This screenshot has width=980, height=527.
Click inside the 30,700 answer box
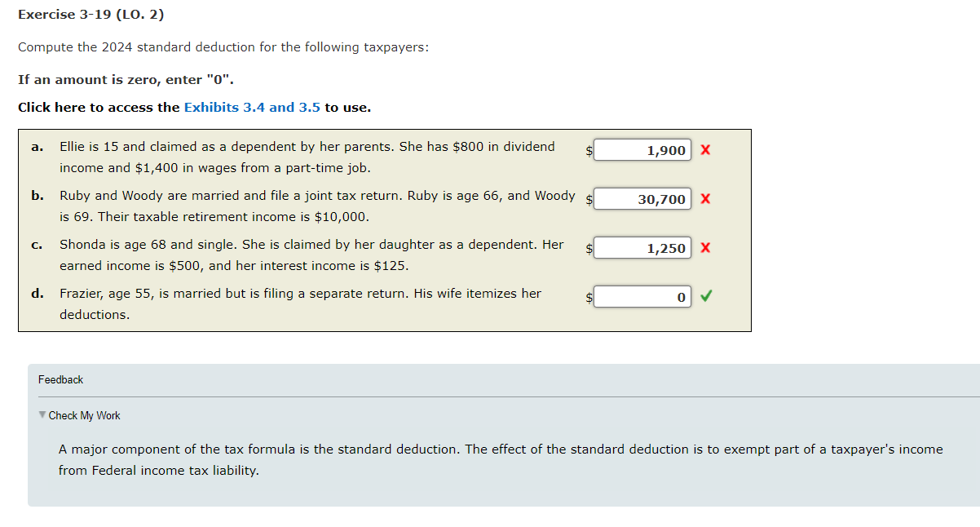coord(642,198)
